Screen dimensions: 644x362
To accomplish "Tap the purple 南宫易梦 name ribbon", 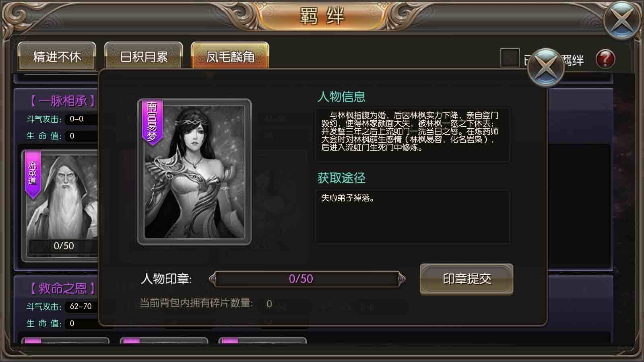I will tap(152, 123).
